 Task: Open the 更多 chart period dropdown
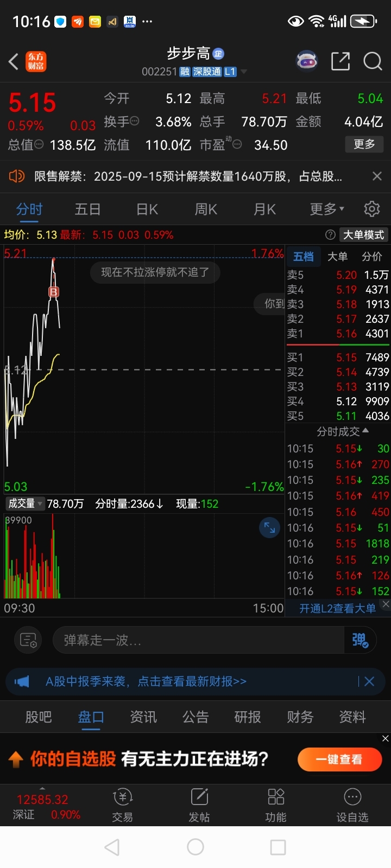tap(327, 209)
